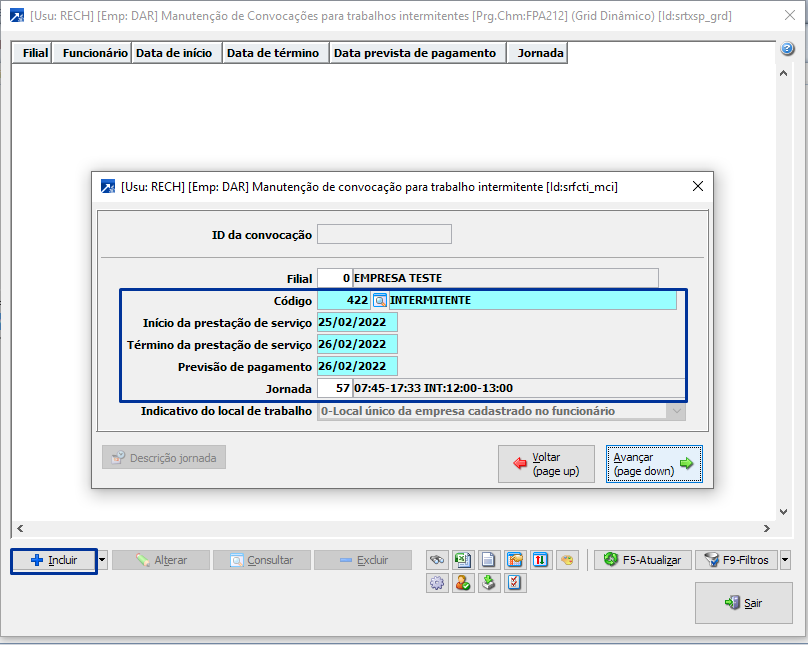
Task: Click the gear settings icon
Action: click(x=437, y=583)
